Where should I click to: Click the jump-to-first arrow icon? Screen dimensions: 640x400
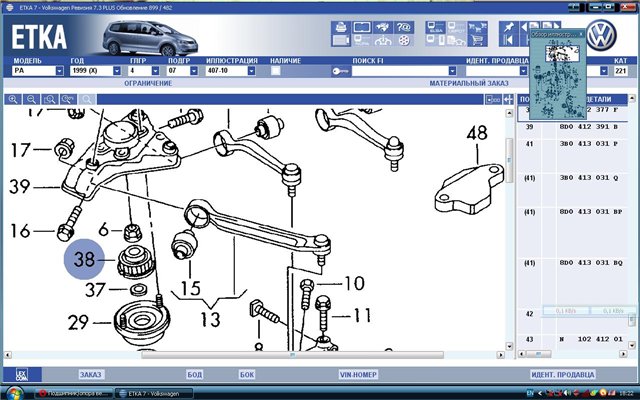(509, 40)
